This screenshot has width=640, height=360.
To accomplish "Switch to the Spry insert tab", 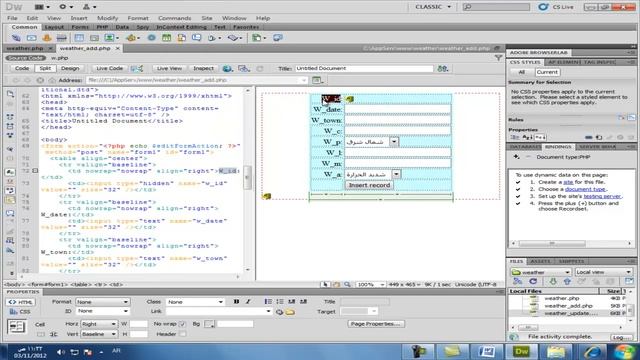I will point(142,27).
